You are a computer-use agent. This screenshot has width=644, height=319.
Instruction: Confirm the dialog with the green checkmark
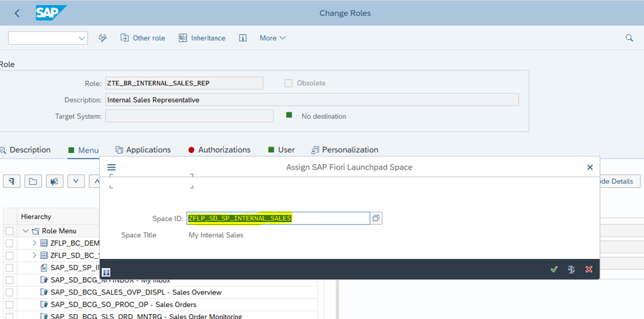(554, 269)
